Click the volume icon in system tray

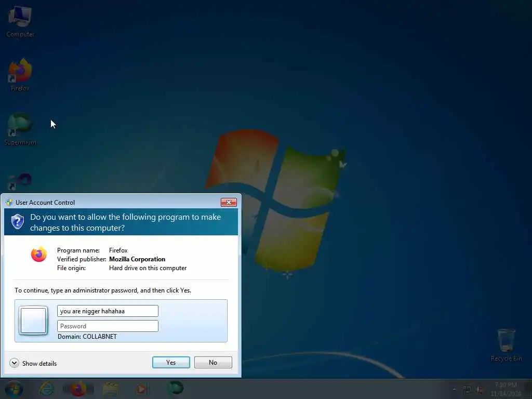[480, 390]
